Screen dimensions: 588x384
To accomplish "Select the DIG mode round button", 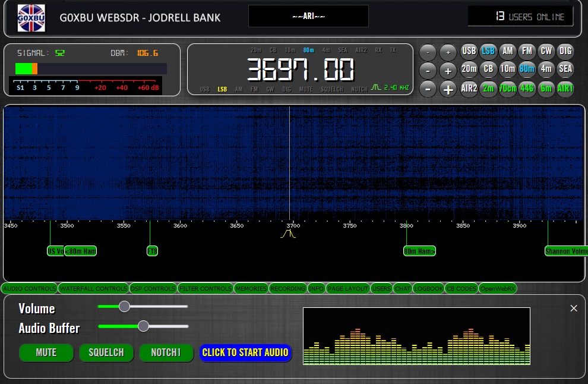I will point(565,51).
